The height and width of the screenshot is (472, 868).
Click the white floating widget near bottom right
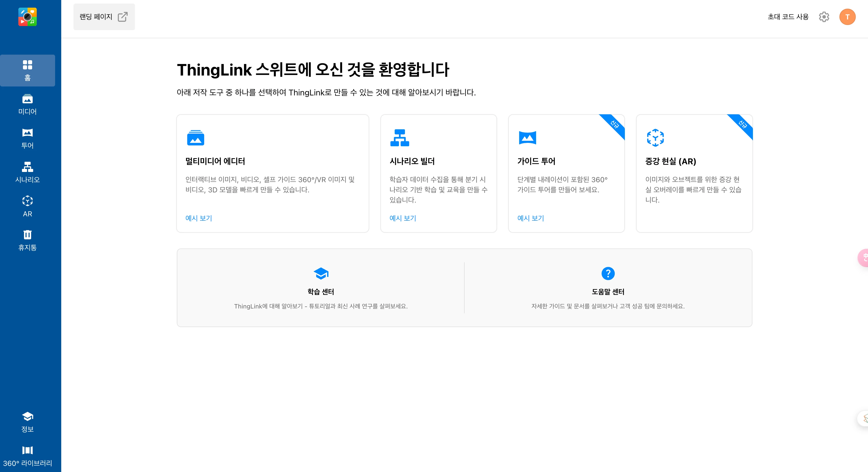(x=863, y=418)
